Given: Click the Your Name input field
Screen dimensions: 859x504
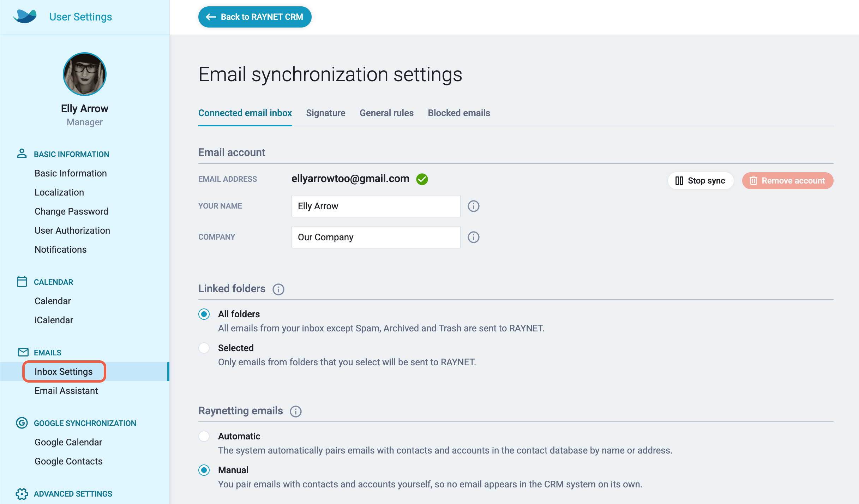Looking at the screenshot, I should click(376, 206).
